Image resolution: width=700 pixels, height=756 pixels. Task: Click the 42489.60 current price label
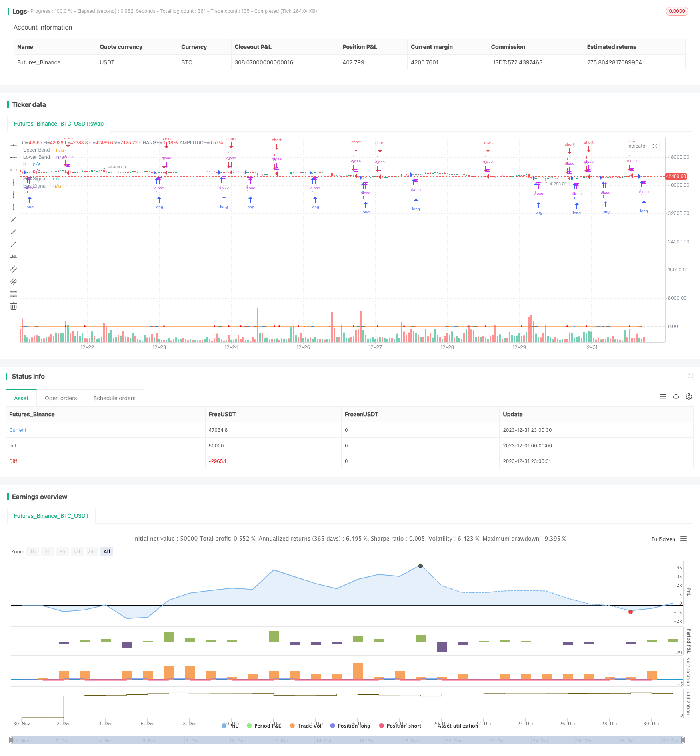pos(676,176)
